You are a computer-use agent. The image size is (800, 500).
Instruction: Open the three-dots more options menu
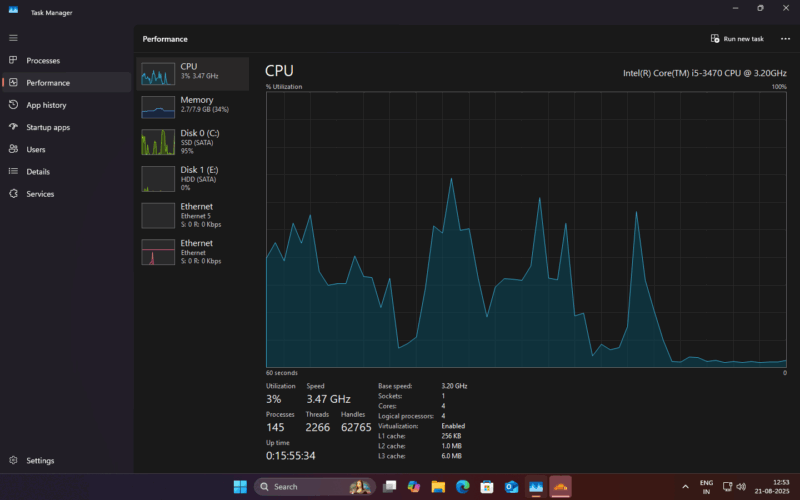(785, 39)
